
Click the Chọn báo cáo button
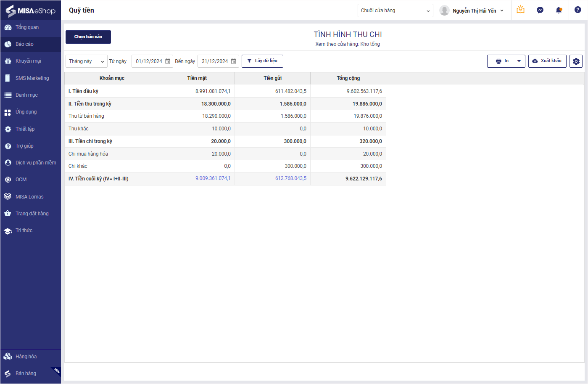[88, 37]
